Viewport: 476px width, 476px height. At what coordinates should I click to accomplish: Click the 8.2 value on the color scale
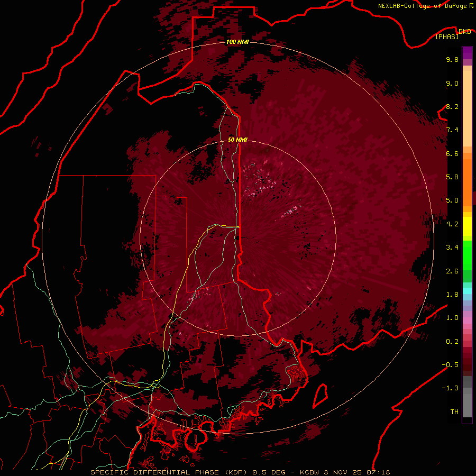(452, 106)
